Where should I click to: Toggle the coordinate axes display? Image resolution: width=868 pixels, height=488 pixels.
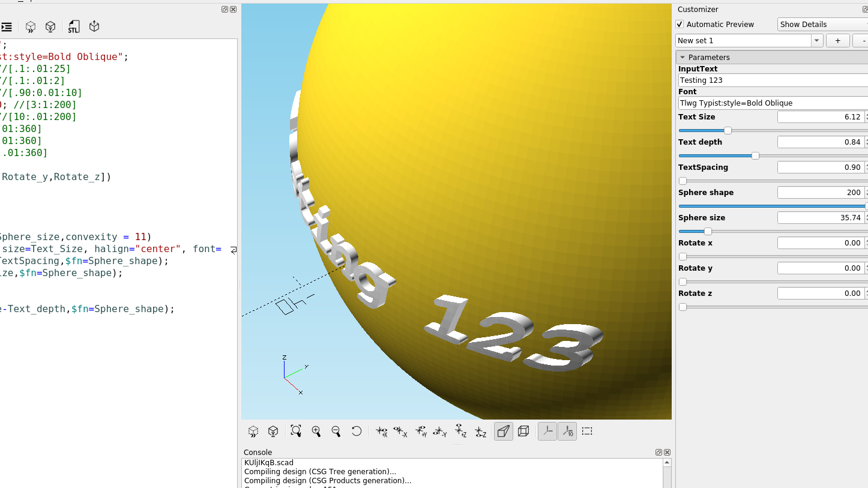pyautogui.click(x=547, y=431)
